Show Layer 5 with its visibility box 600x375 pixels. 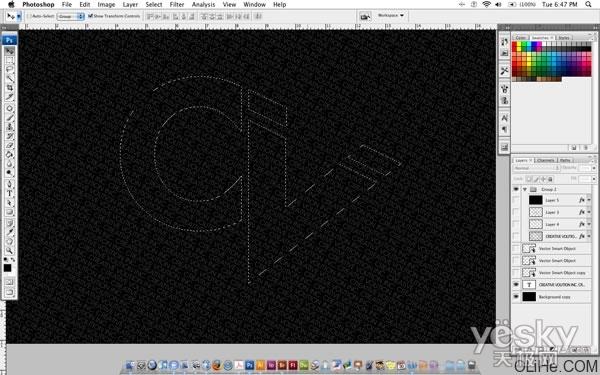pyautogui.click(x=516, y=200)
